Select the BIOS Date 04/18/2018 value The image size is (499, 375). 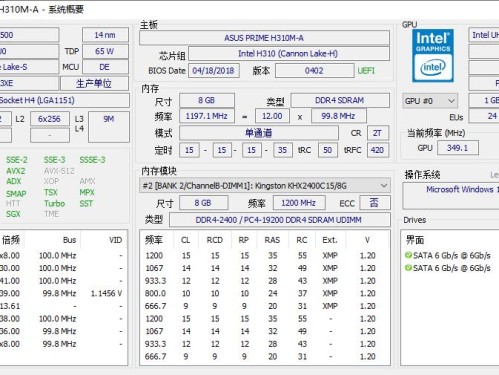pyautogui.click(x=214, y=71)
